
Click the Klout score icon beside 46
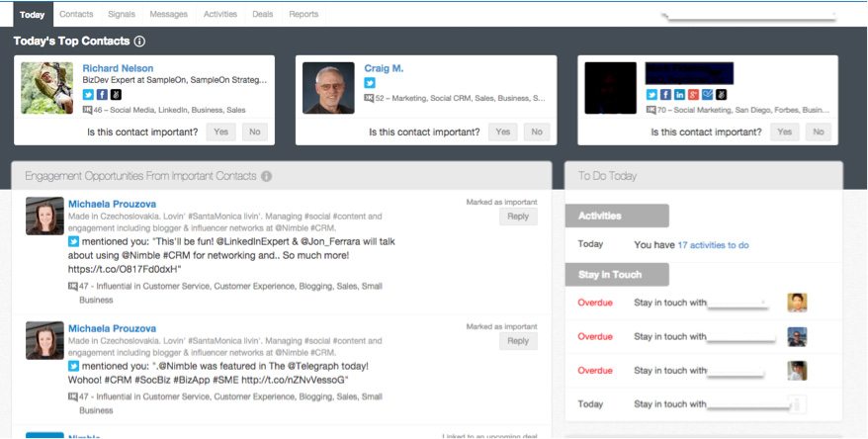[87, 110]
